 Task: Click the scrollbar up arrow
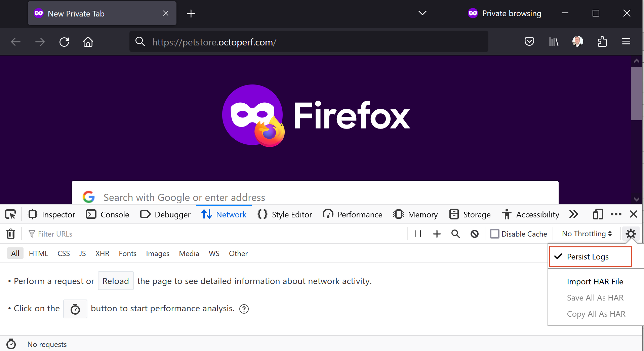(636, 61)
